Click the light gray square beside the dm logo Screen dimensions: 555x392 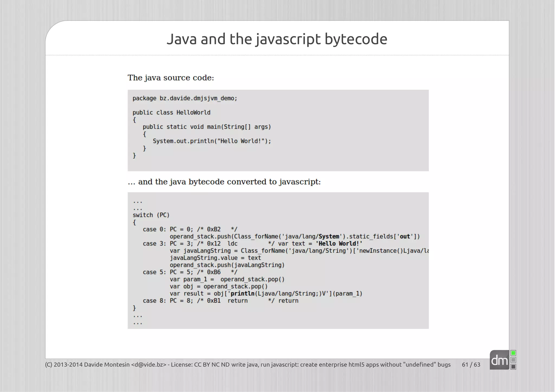click(x=513, y=360)
